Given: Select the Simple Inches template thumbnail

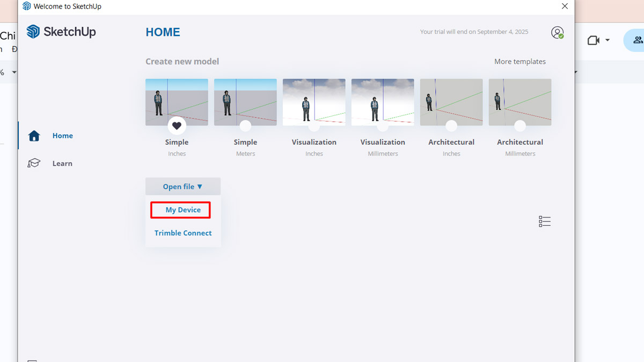Looking at the screenshot, I should pos(177,102).
